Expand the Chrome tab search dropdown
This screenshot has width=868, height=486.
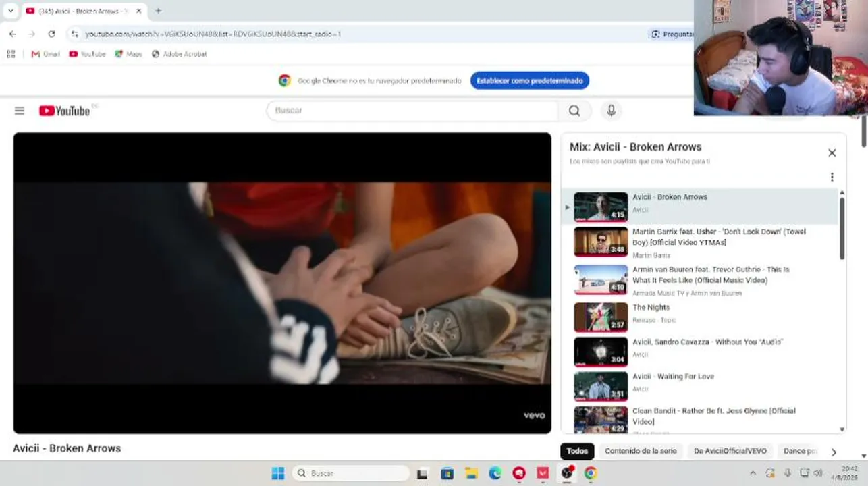[x=10, y=11]
